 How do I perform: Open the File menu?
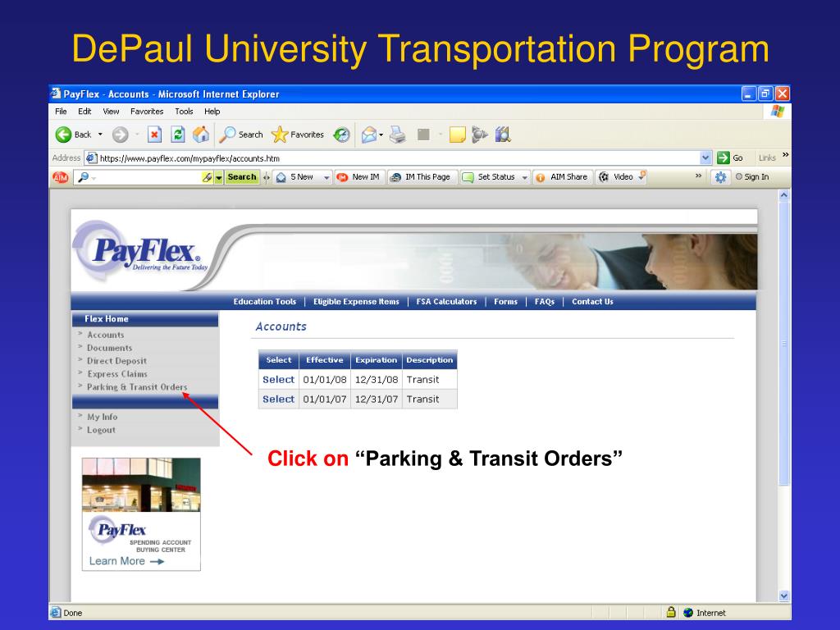pos(61,112)
